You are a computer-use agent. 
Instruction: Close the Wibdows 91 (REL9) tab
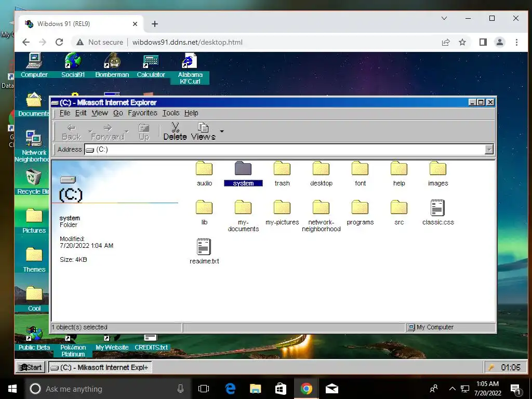(135, 24)
